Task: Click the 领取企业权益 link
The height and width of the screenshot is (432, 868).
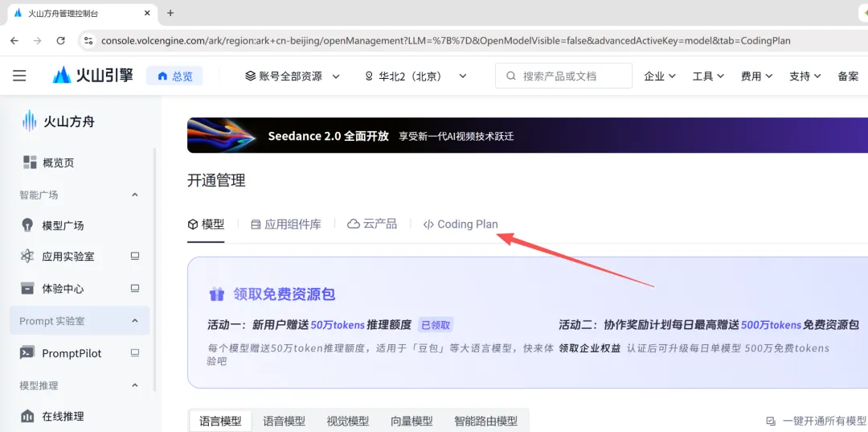Action: [590, 348]
